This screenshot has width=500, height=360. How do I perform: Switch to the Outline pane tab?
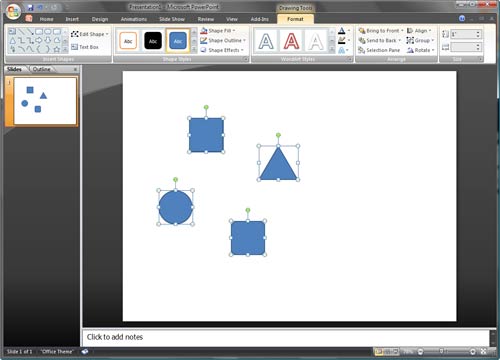click(x=41, y=69)
